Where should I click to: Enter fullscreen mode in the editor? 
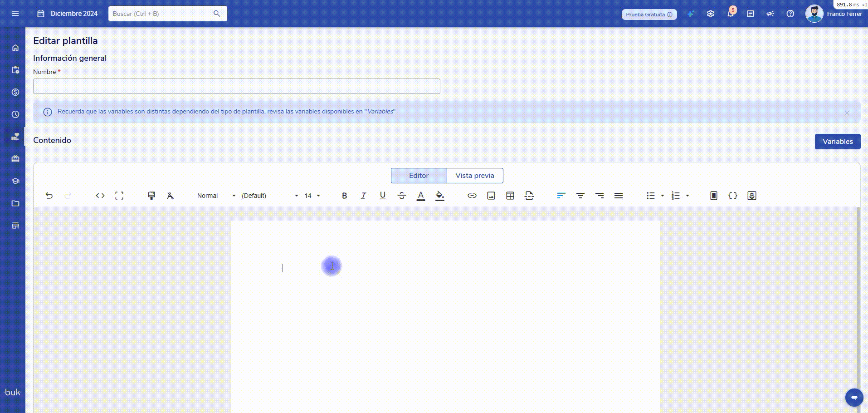click(x=119, y=196)
